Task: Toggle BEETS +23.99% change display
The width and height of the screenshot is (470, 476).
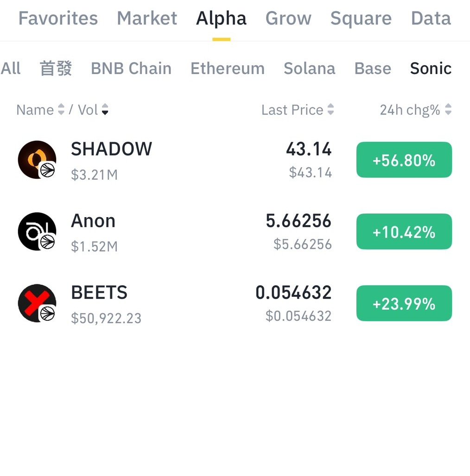Action: [x=404, y=303]
